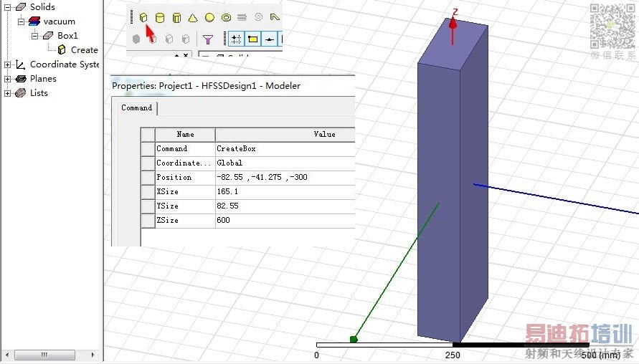The height and width of the screenshot is (364, 639).
Task: Select the Draw Bondwire tool
Action: 275,16
